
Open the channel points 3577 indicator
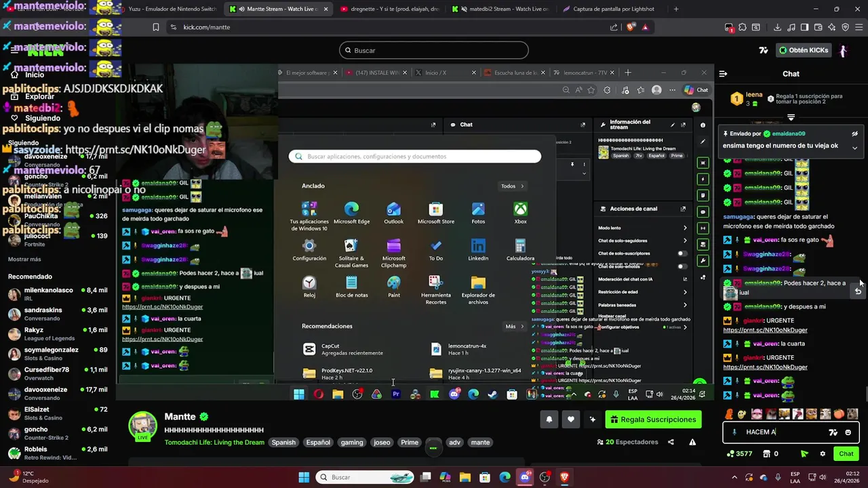tap(739, 454)
